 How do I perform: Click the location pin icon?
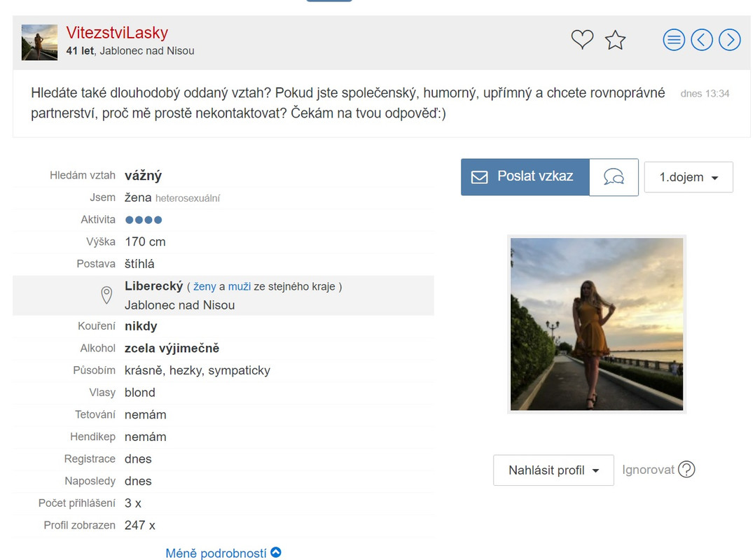pos(106,295)
